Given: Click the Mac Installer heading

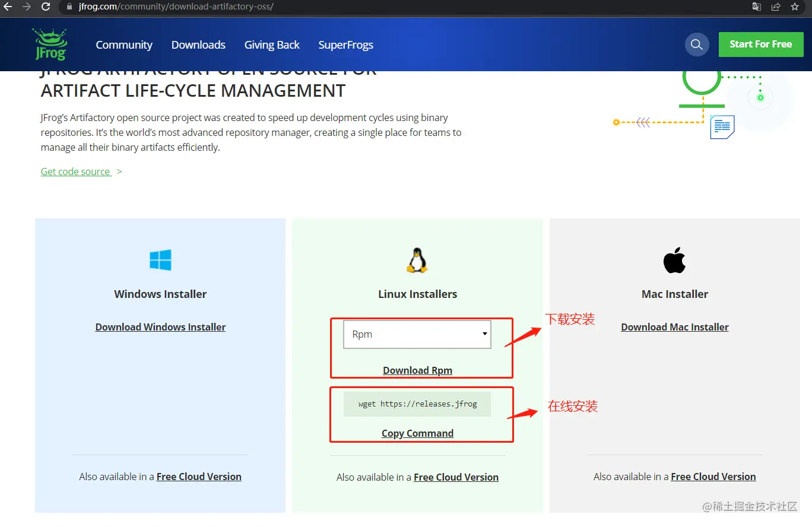Looking at the screenshot, I should click(x=675, y=294).
